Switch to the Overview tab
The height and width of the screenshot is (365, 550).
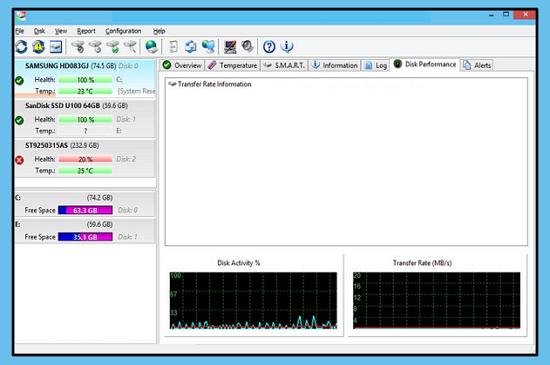tap(182, 65)
